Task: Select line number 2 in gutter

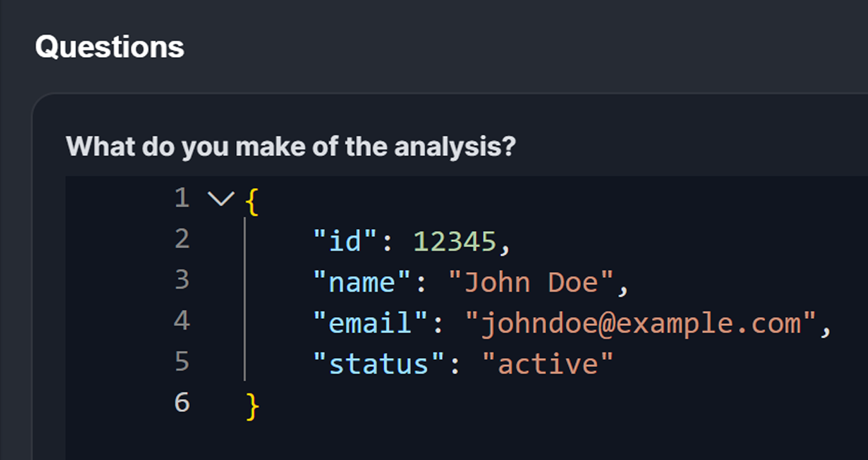Action: tap(182, 239)
